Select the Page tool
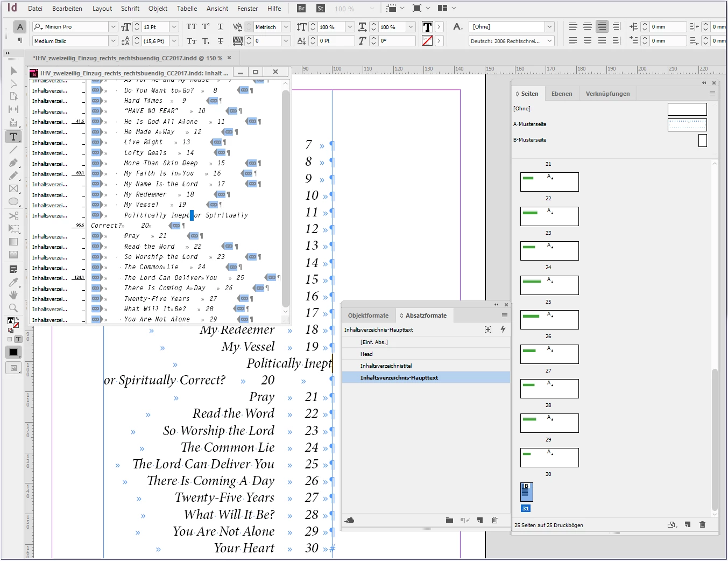The width and height of the screenshot is (728, 561). click(13, 96)
